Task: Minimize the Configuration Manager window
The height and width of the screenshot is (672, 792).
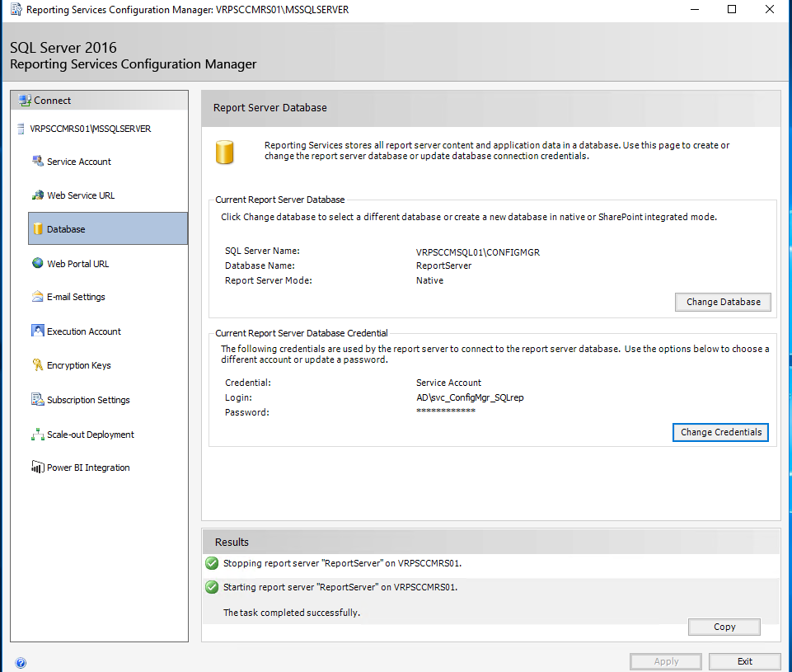Action: point(695,9)
